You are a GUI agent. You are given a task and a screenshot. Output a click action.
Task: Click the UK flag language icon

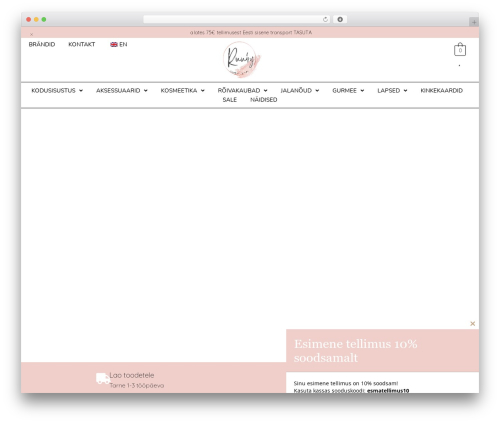click(114, 44)
